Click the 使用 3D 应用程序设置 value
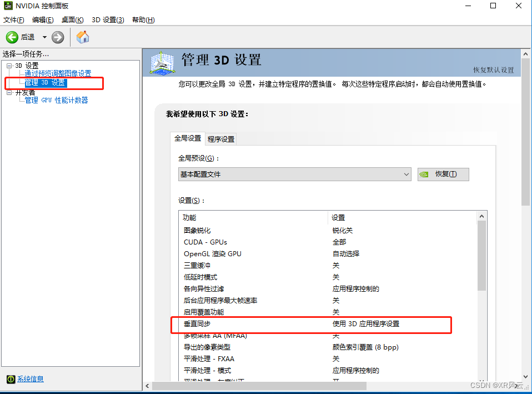Viewport: 532px width, 394px height. pos(366,323)
